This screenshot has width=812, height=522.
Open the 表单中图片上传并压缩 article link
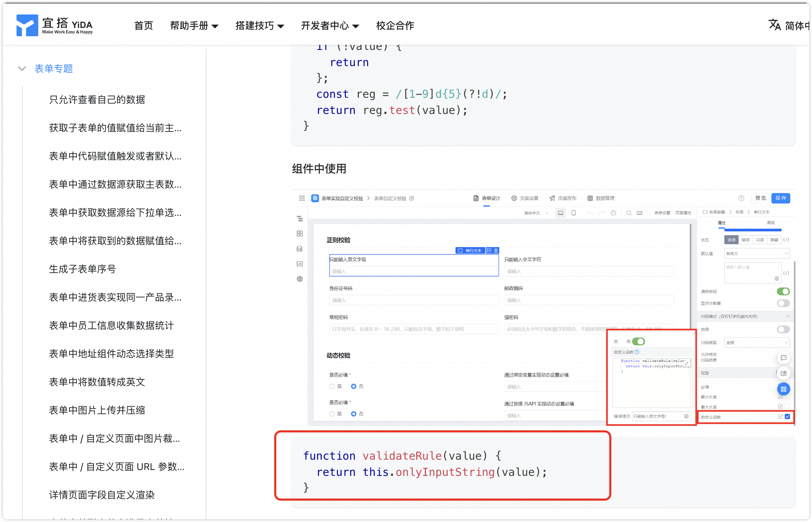97,410
